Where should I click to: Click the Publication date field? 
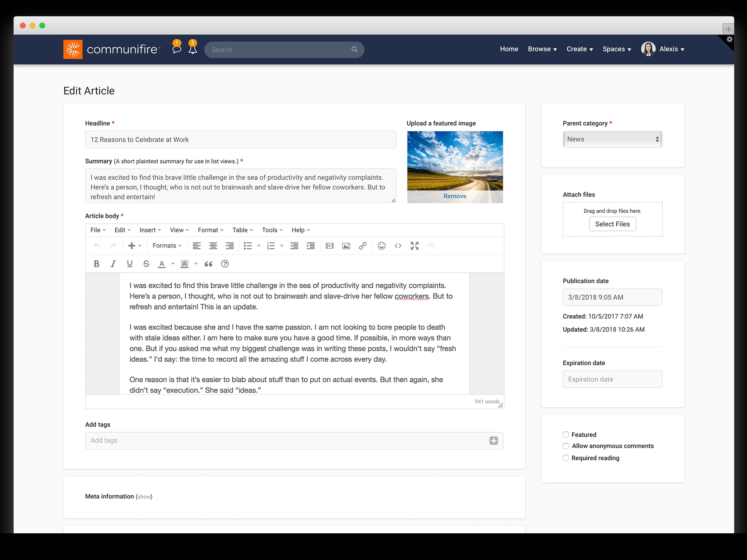click(613, 297)
